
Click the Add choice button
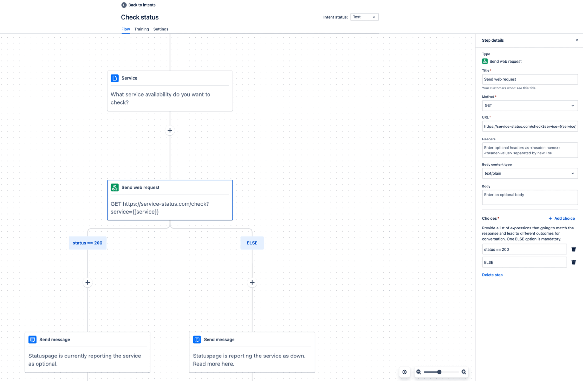(562, 218)
